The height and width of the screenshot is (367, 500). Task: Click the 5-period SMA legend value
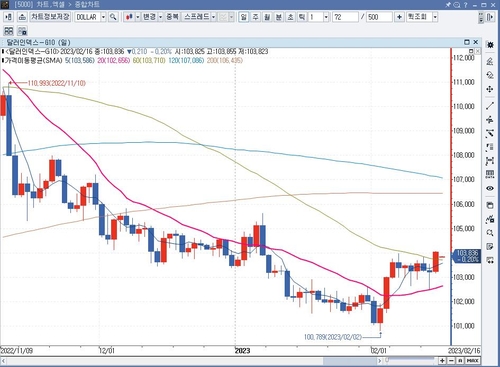[x=80, y=60]
